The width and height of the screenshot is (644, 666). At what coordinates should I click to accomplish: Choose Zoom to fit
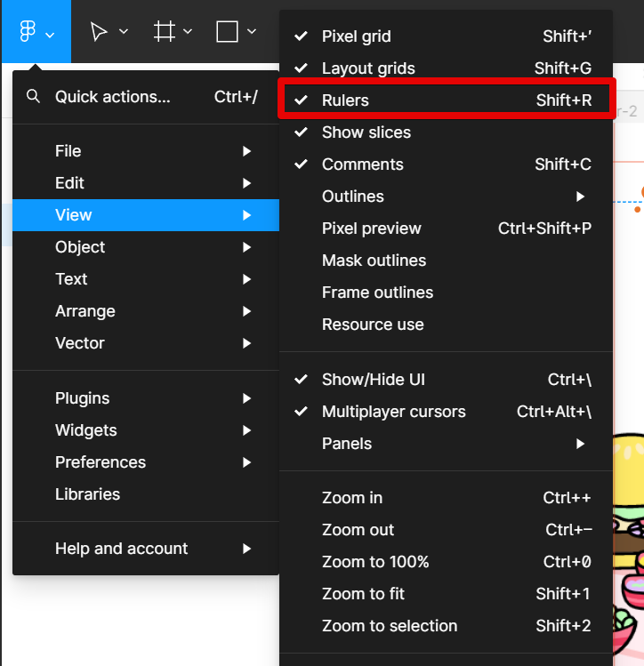tap(363, 594)
